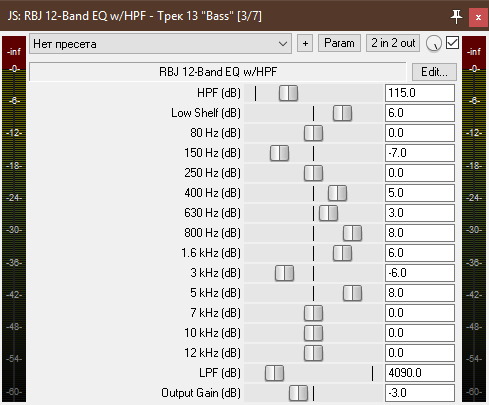Click the 10 kHz value field

click(420, 333)
